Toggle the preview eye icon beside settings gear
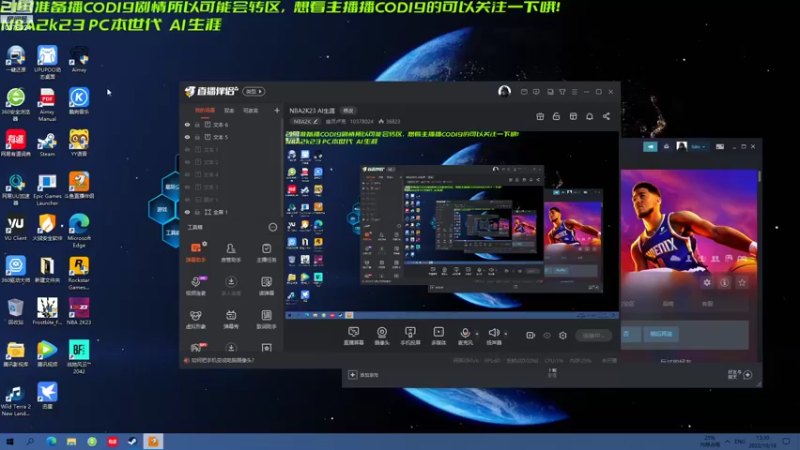The width and height of the screenshot is (800, 450). (547, 335)
